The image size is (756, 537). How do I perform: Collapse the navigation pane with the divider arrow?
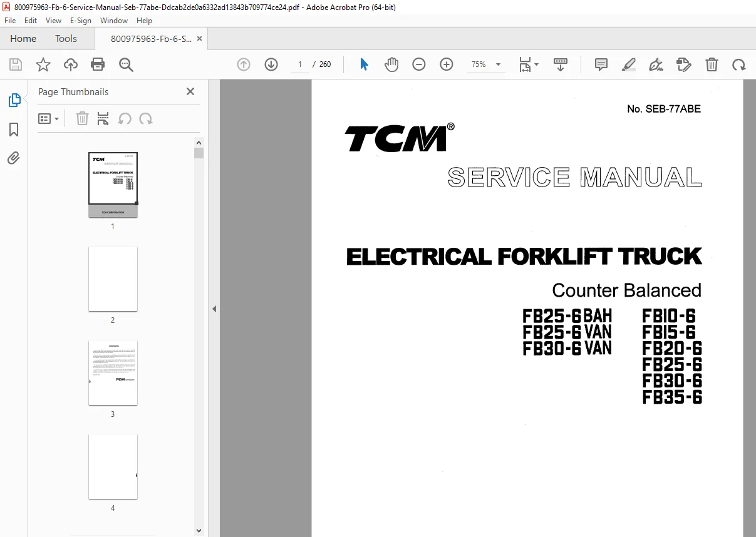click(x=214, y=309)
